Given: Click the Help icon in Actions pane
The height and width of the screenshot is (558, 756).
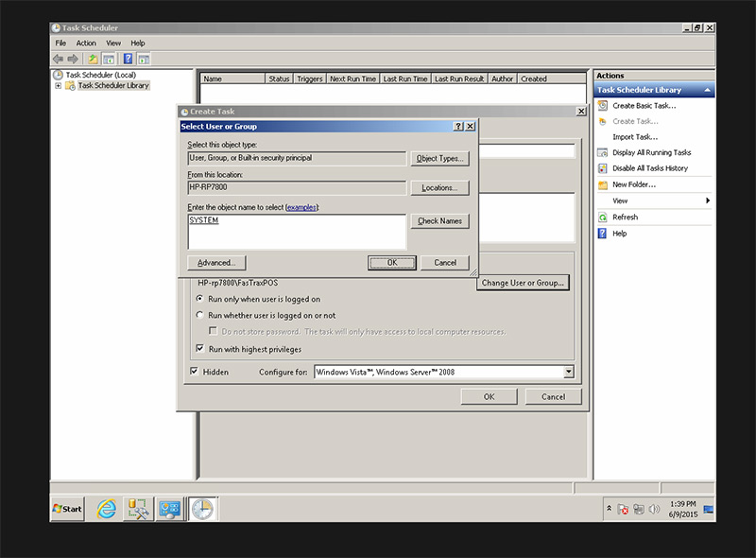Looking at the screenshot, I should tap(603, 234).
